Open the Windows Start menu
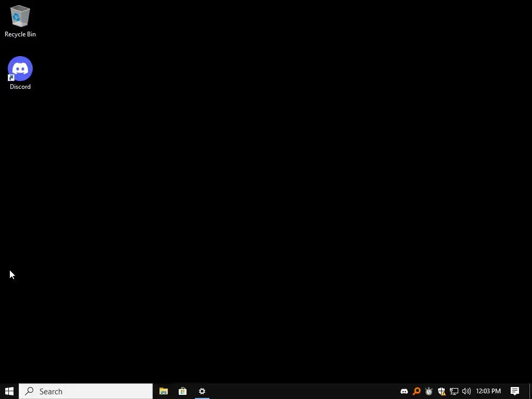The width and height of the screenshot is (532, 399). pyautogui.click(x=9, y=391)
